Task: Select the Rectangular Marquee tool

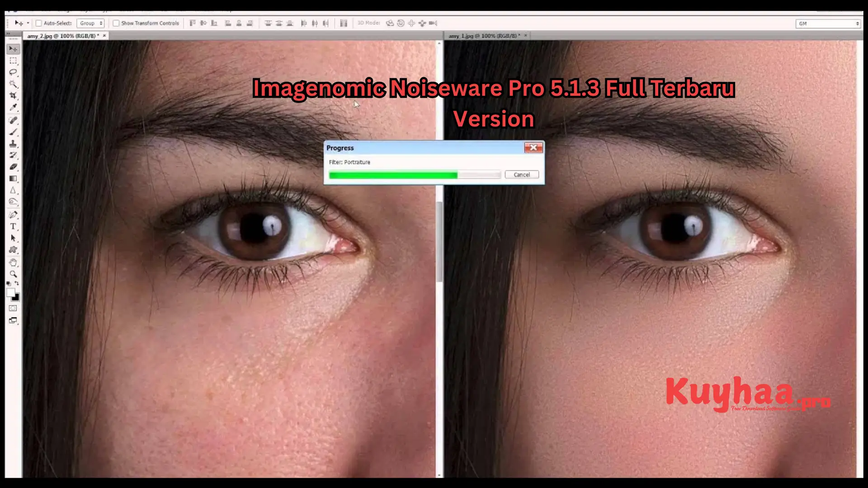Action: 13,61
